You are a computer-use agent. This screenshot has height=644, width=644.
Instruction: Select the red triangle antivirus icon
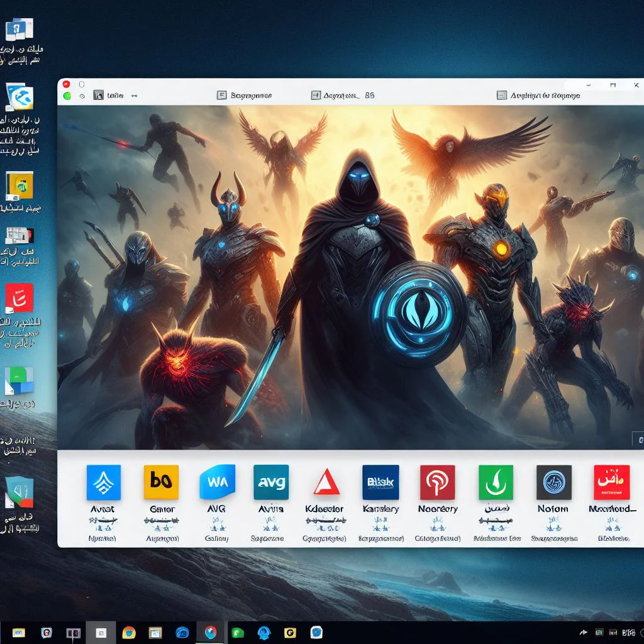(326, 482)
